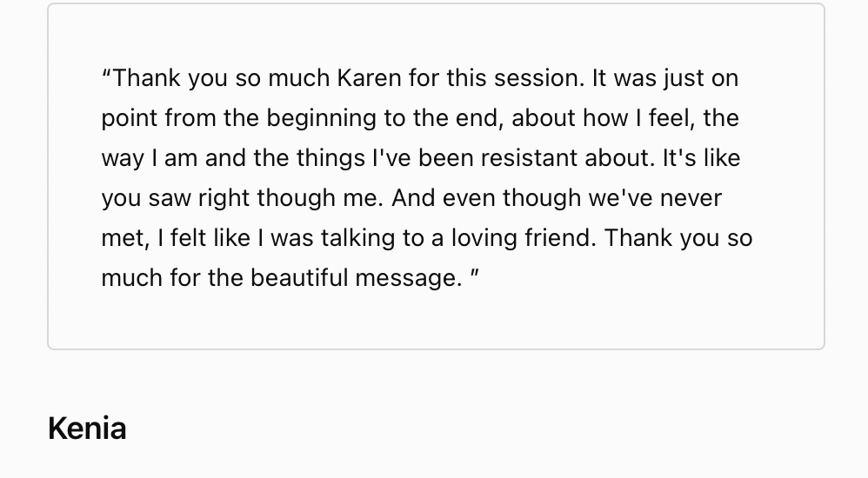Click the word right in the fourth line
868x478 pixels.
[x=224, y=198]
